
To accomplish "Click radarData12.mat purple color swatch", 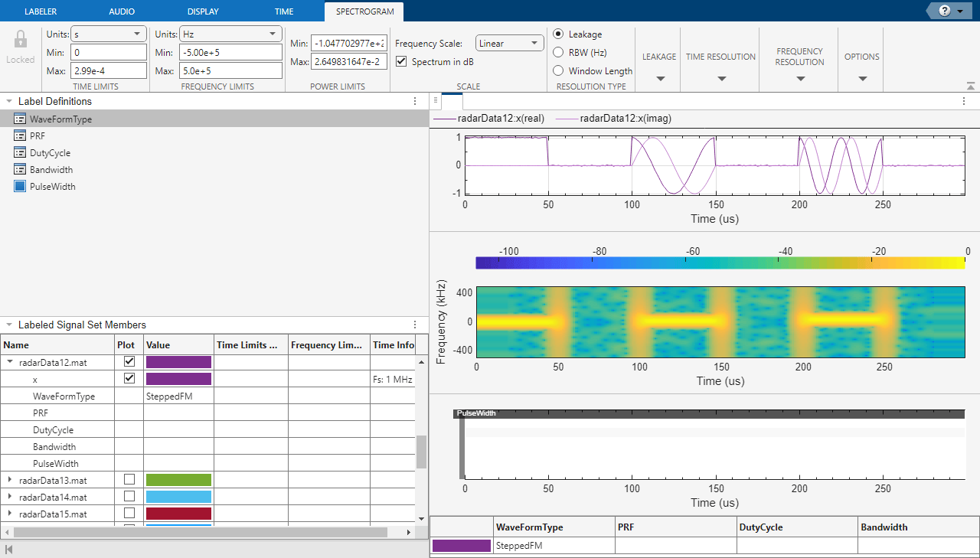I will pos(178,361).
